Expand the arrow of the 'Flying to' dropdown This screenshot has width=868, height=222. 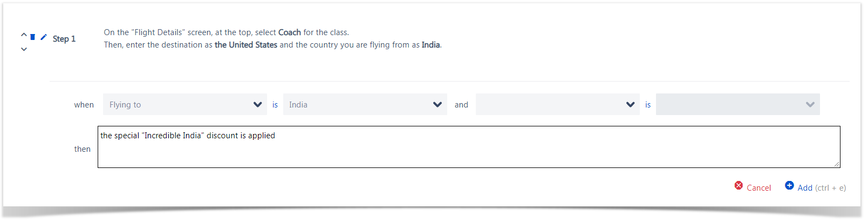coord(257,105)
